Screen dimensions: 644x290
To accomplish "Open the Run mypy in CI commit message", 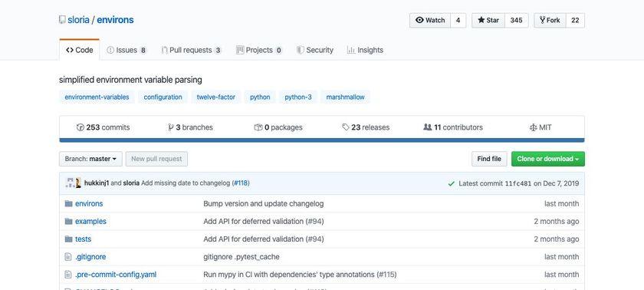I will [x=300, y=275].
